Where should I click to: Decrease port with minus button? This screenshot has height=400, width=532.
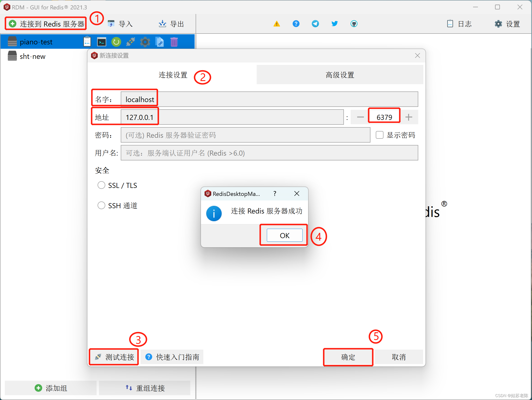(x=360, y=117)
